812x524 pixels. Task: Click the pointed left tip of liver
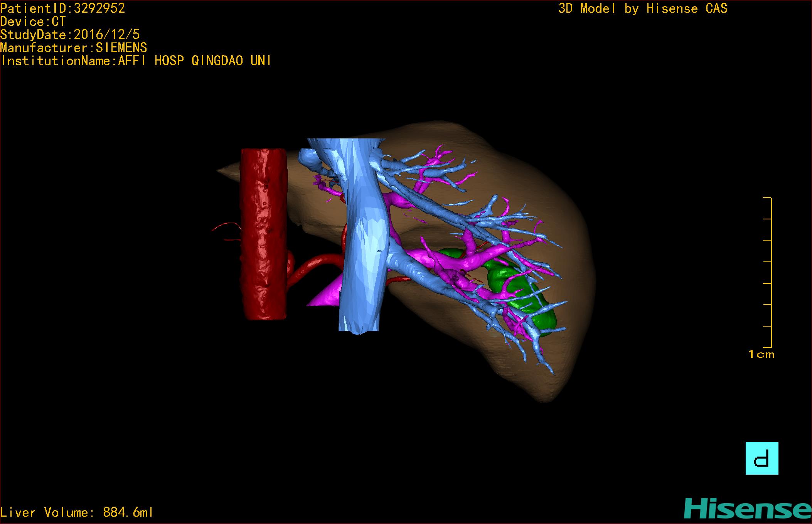224,171
